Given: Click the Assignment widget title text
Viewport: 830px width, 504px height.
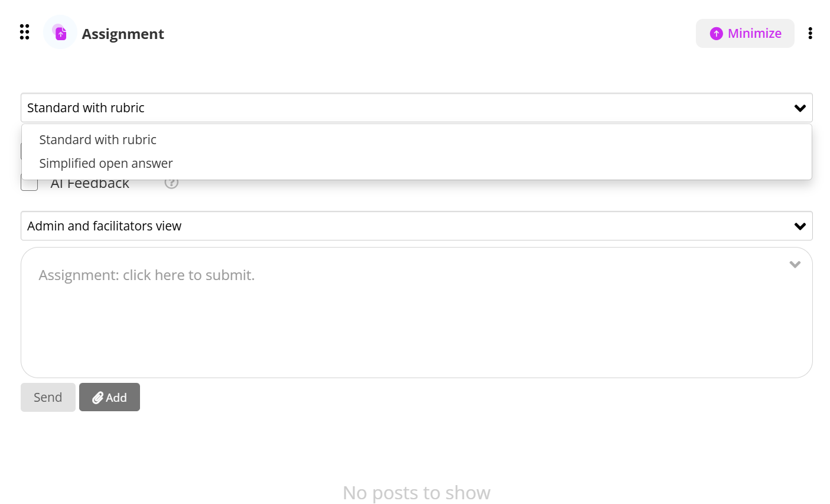Looking at the screenshot, I should click(x=123, y=34).
